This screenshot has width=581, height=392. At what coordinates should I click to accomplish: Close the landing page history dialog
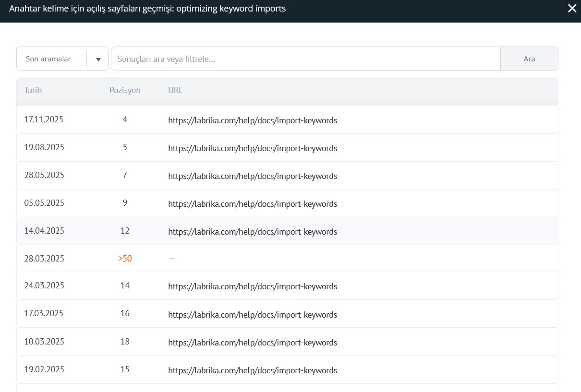pyautogui.click(x=572, y=9)
